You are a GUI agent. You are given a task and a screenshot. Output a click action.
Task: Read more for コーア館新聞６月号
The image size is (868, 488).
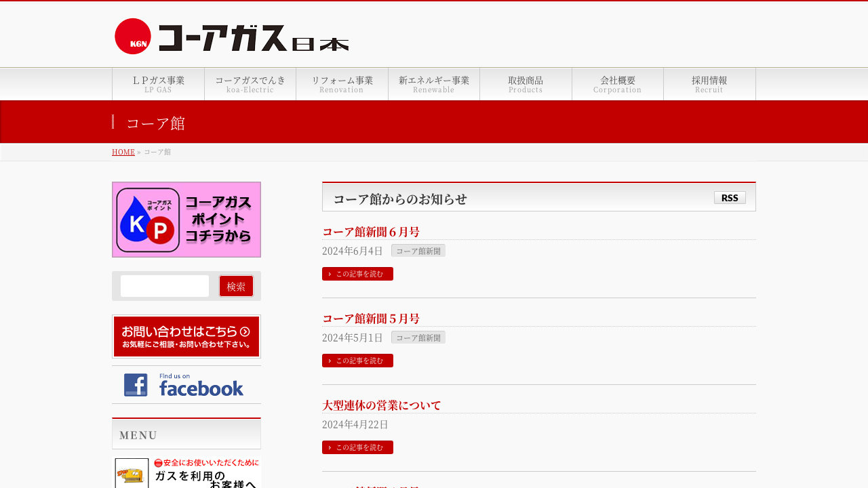click(x=357, y=274)
